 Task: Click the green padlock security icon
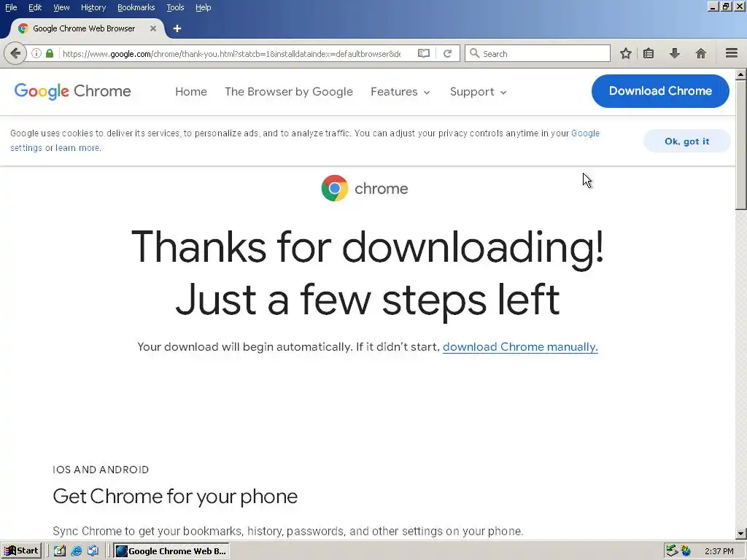click(50, 53)
